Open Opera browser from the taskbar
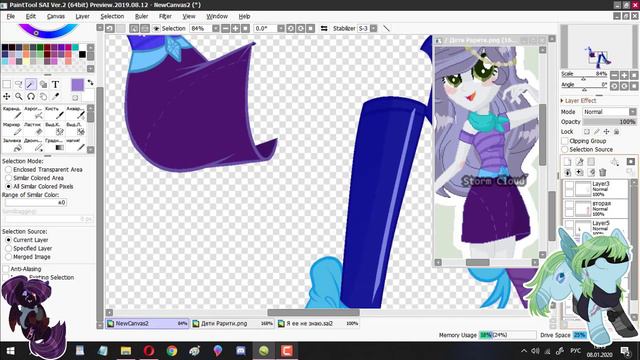Image resolution: width=640 pixels, height=360 pixels. tap(149, 351)
